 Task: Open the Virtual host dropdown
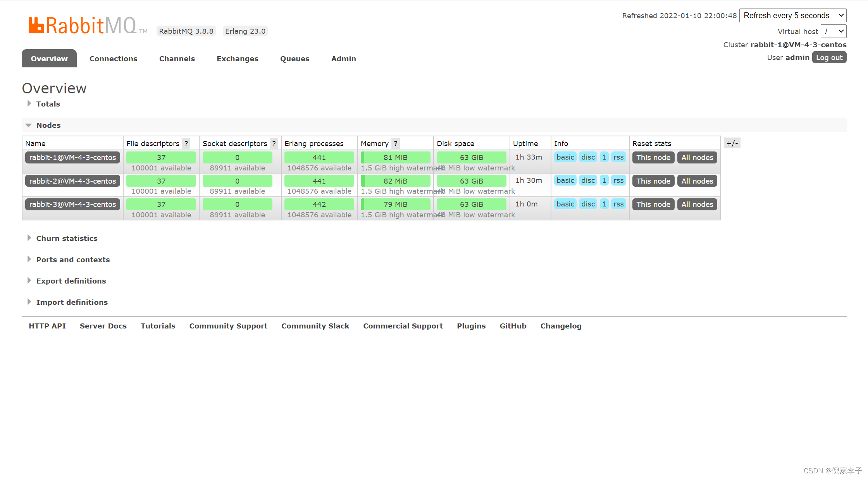[834, 31]
